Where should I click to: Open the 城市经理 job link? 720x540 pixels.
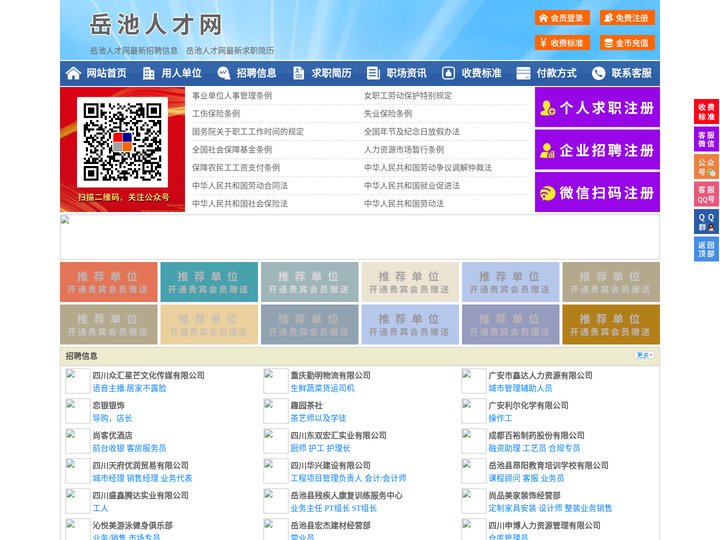[x=108, y=478]
